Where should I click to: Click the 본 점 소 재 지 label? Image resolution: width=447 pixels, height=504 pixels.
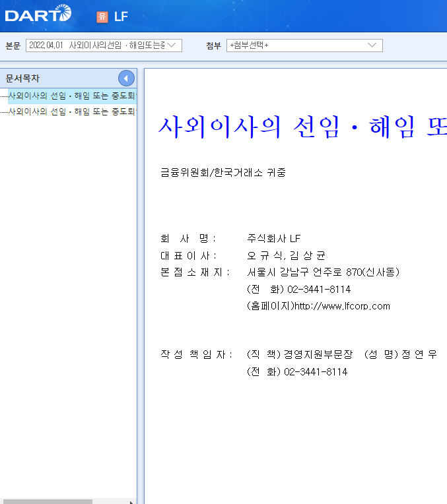(195, 272)
